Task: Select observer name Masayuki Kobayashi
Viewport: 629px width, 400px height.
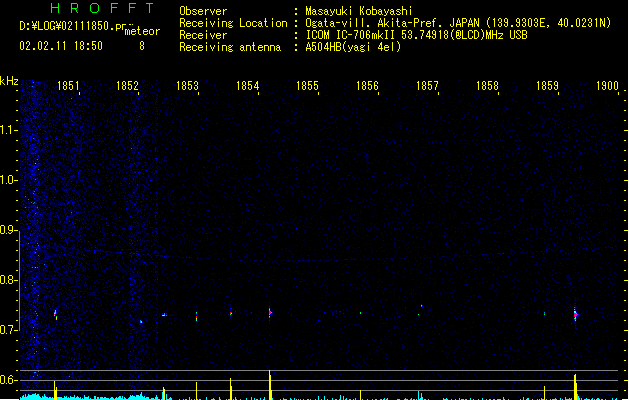Action: 359,11
